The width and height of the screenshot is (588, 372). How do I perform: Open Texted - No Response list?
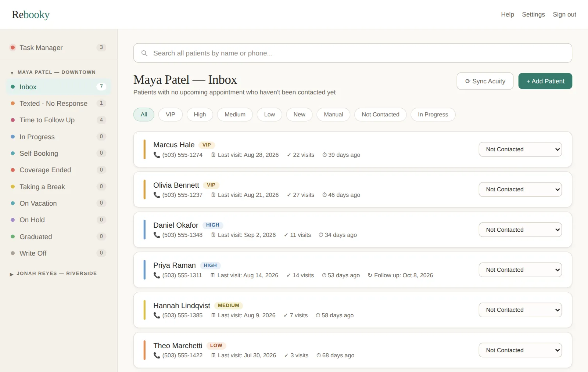click(x=58, y=104)
